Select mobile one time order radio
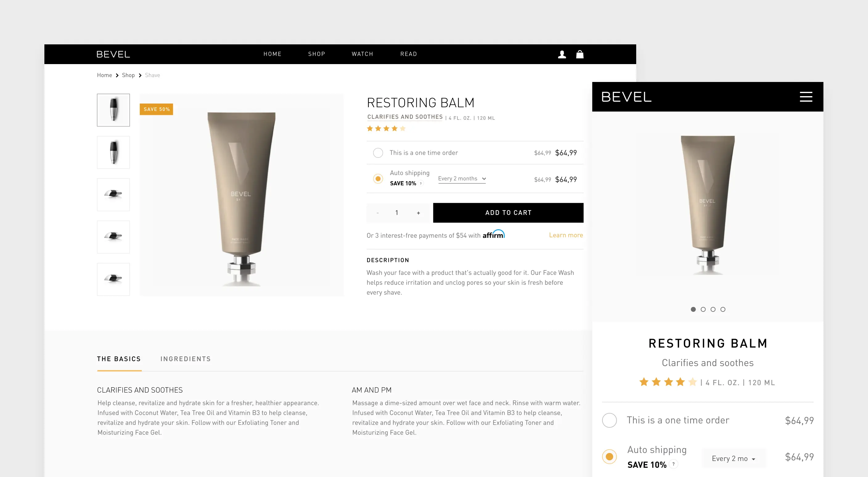 (609, 420)
